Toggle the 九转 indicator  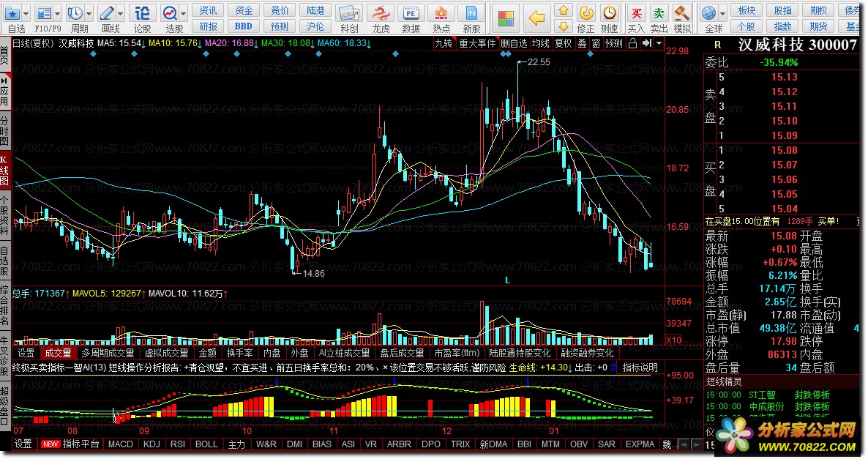[444, 43]
